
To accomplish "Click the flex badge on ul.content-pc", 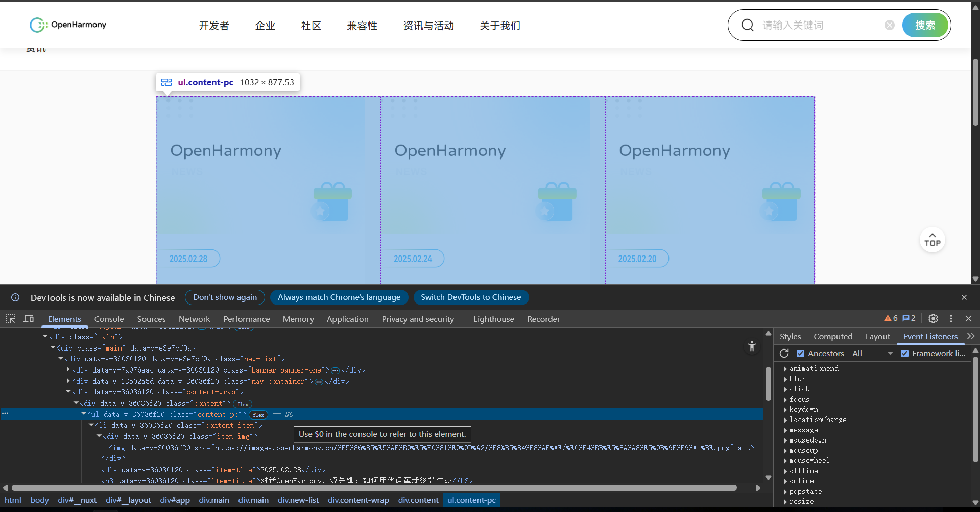I will pos(258,415).
